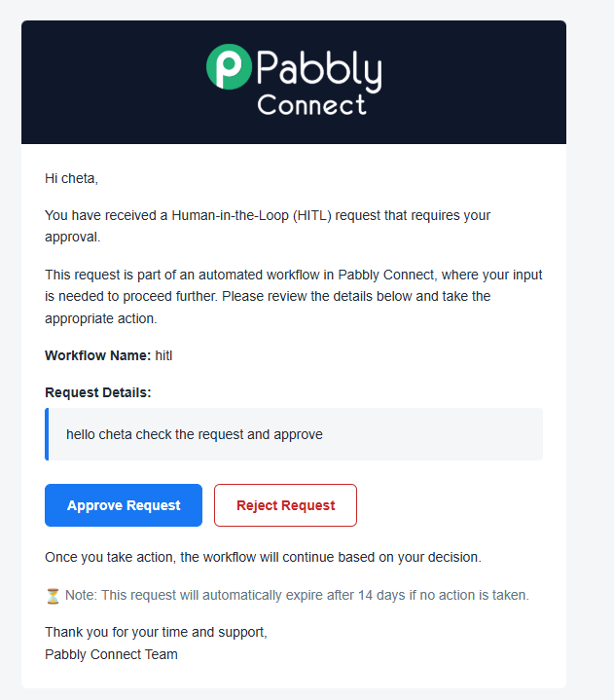The width and height of the screenshot is (614, 700).
Task: Click the Workflow Name label
Action: pos(97,355)
